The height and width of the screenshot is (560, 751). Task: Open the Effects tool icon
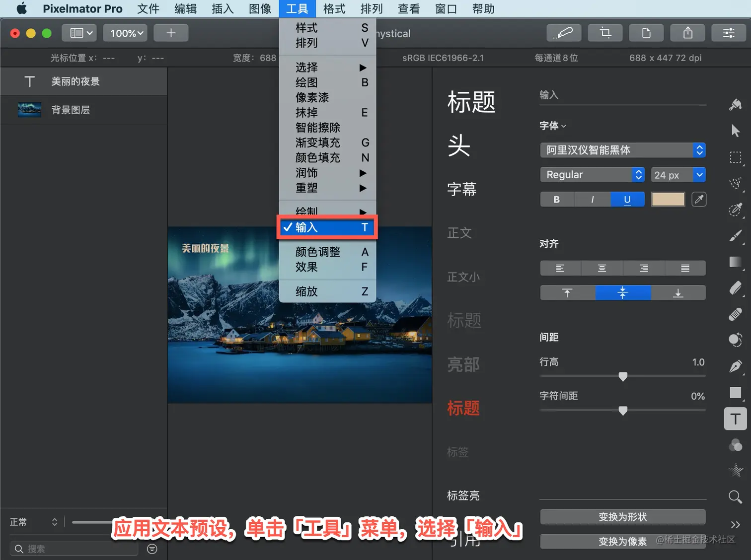736,470
